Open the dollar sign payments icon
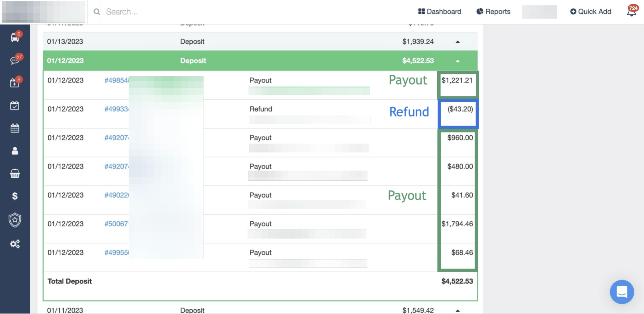644x314 pixels. (15, 196)
